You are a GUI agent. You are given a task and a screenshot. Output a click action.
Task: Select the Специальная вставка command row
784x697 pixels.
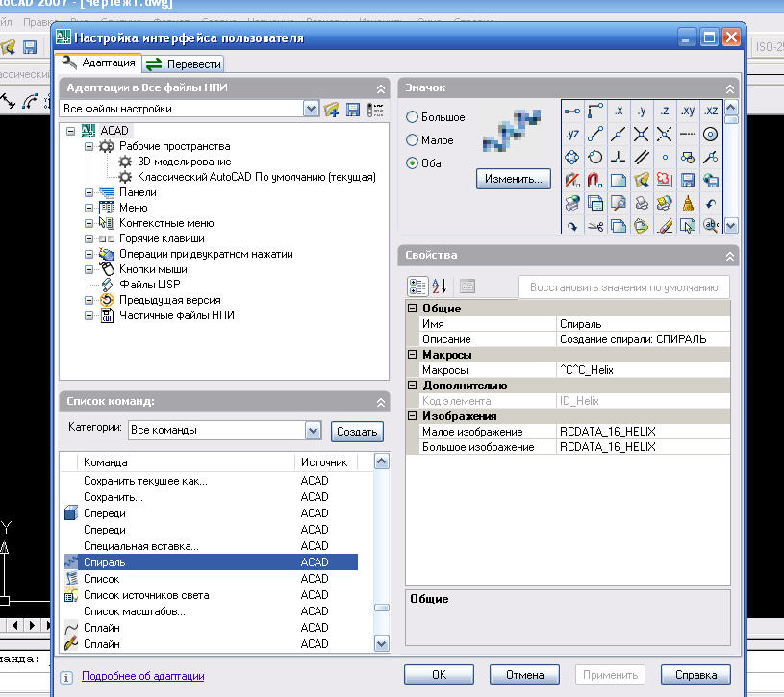click(211, 546)
